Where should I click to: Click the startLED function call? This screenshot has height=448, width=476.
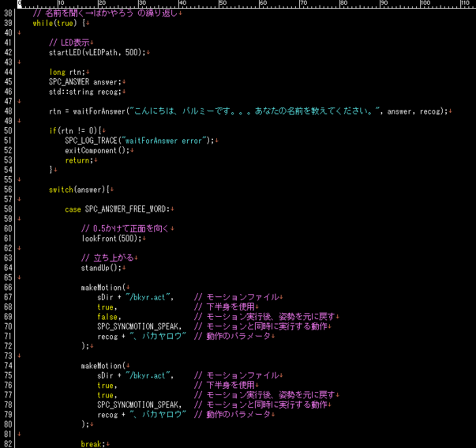(x=65, y=52)
